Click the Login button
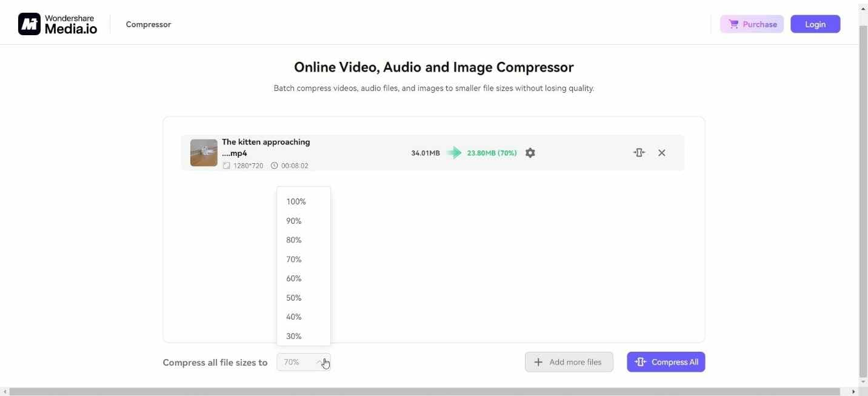The width and height of the screenshot is (868, 396). [815, 24]
